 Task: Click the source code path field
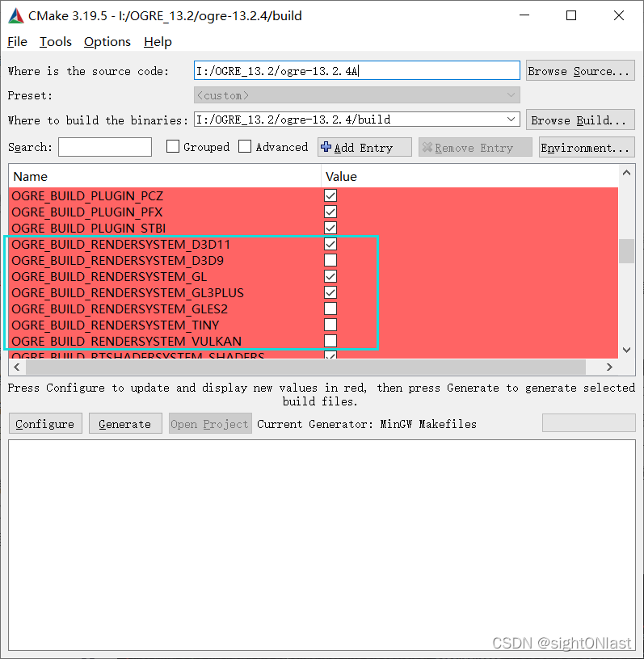tap(356, 70)
